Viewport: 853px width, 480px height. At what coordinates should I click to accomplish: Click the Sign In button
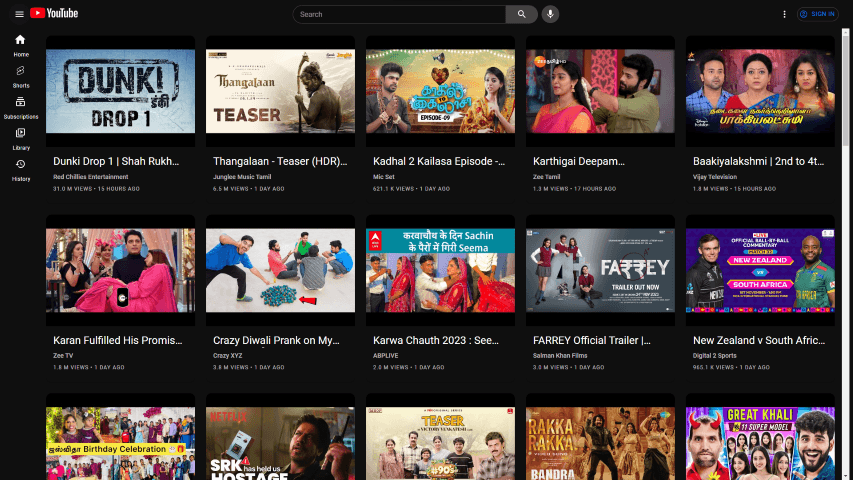click(817, 14)
